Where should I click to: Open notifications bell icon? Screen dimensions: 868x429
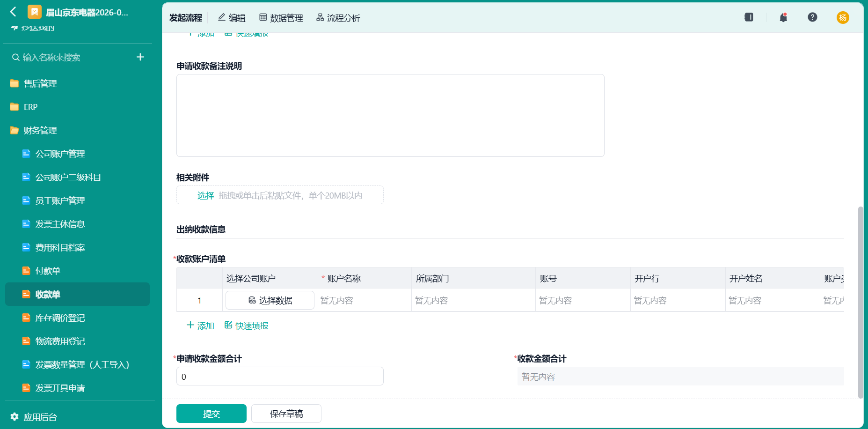tap(783, 17)
